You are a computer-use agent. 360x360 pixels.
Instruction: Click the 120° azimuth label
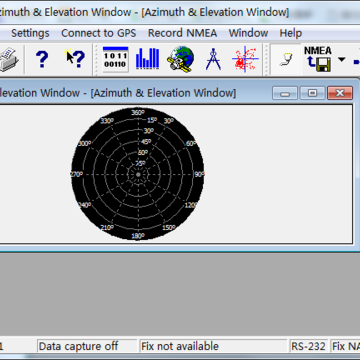(x=191, y=205)
